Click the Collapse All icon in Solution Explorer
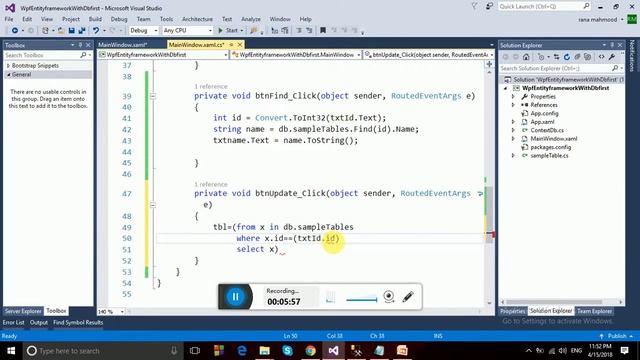Image resolution: width=640 pixels, height=360 pixels. pyautogui.click(x=577, y=57)
